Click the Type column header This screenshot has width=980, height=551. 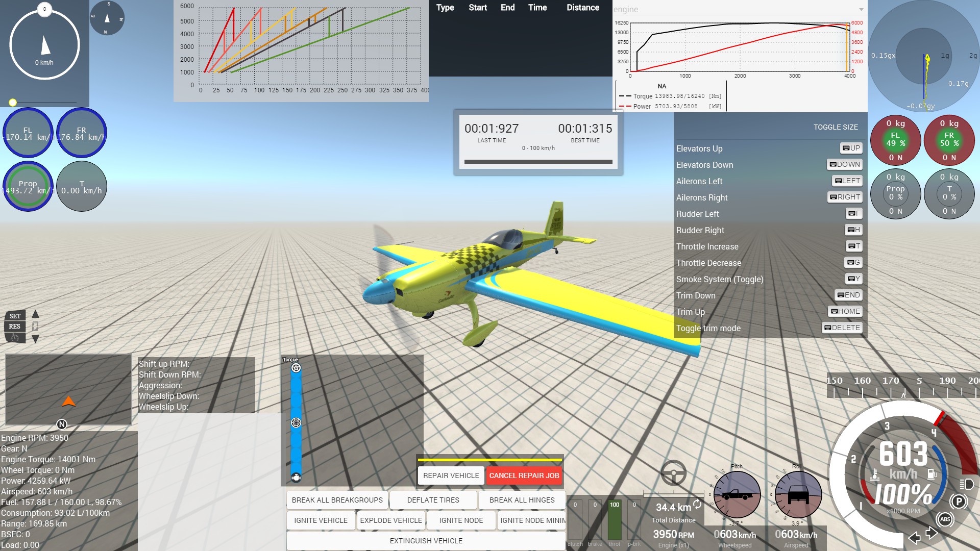pos(445,8)
